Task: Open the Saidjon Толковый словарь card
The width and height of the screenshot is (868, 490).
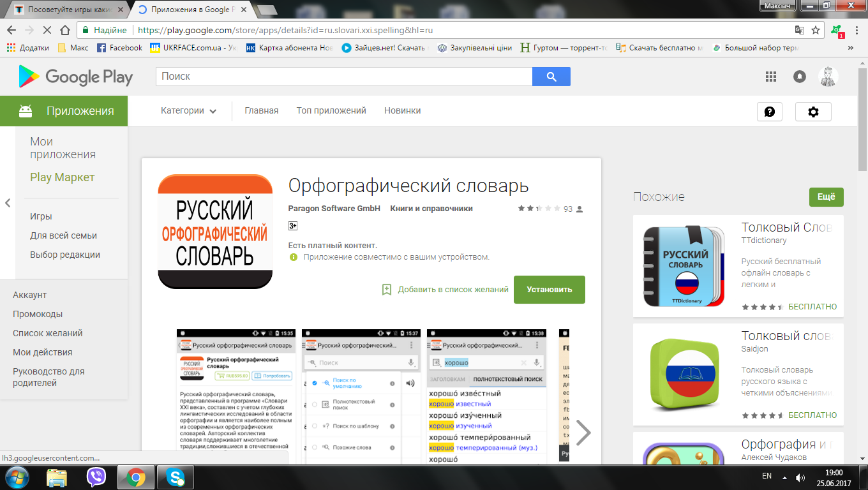Action: pyautogui.click(x=738, y=375)
